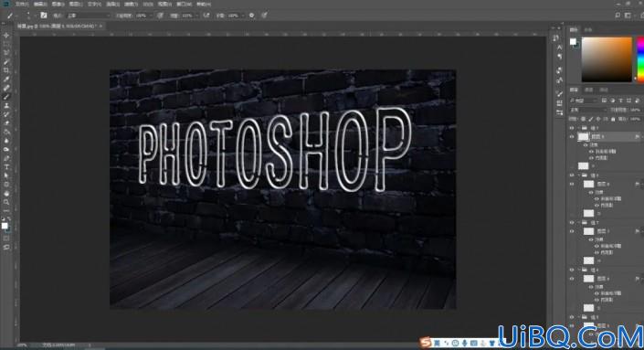
Task: Hide the first layer group via eye icon
Action: [572, 128]
